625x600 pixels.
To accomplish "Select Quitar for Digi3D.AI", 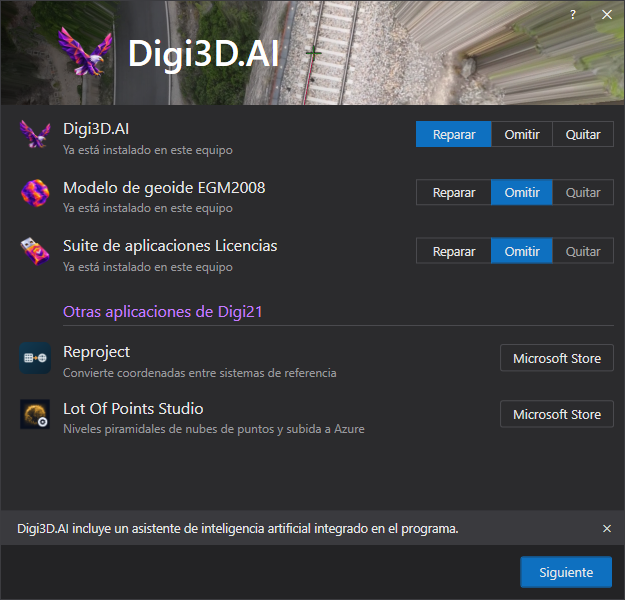I will click(583, 134).
